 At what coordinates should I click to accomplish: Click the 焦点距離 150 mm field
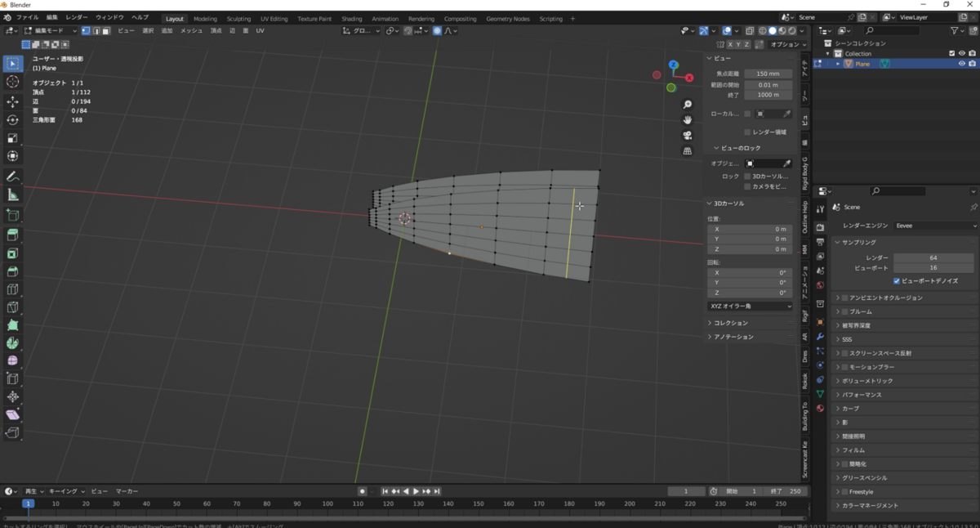768,74
